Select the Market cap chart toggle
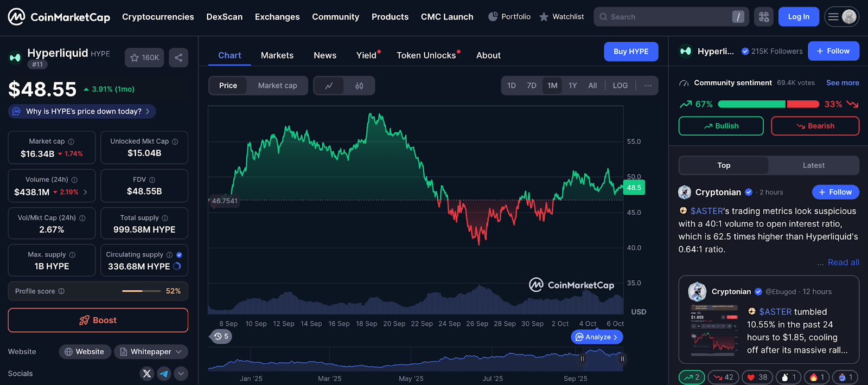868x385 pixels. click(277, 86)
